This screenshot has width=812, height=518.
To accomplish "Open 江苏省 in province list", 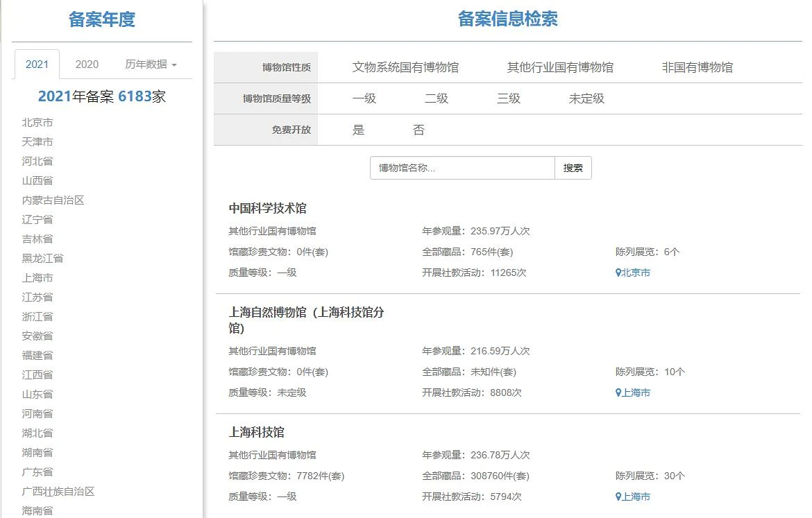I will (37, 297).
